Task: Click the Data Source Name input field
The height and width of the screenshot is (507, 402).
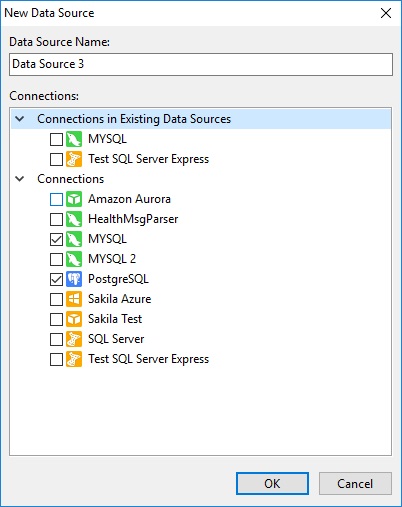Action: [x=201, y=64]
